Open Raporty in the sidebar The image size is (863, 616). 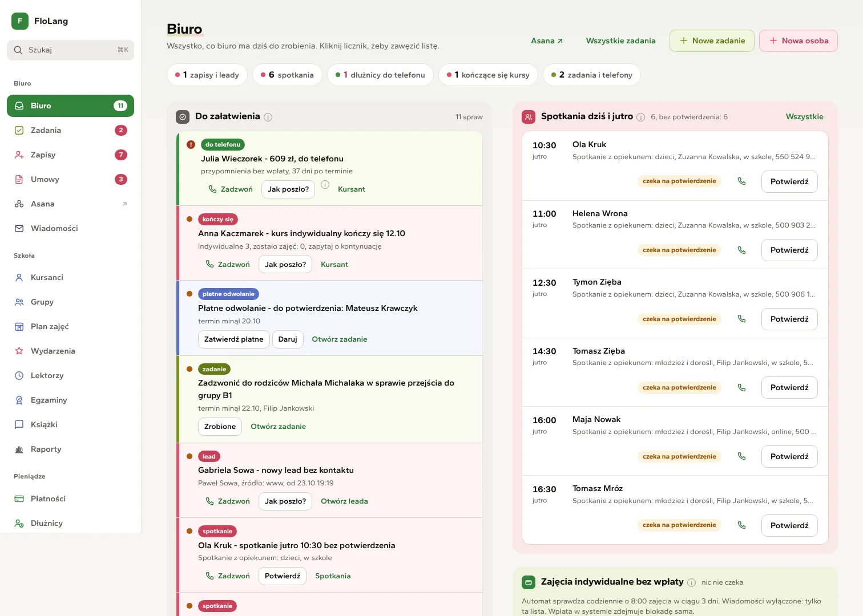click(x=70, y=449)
